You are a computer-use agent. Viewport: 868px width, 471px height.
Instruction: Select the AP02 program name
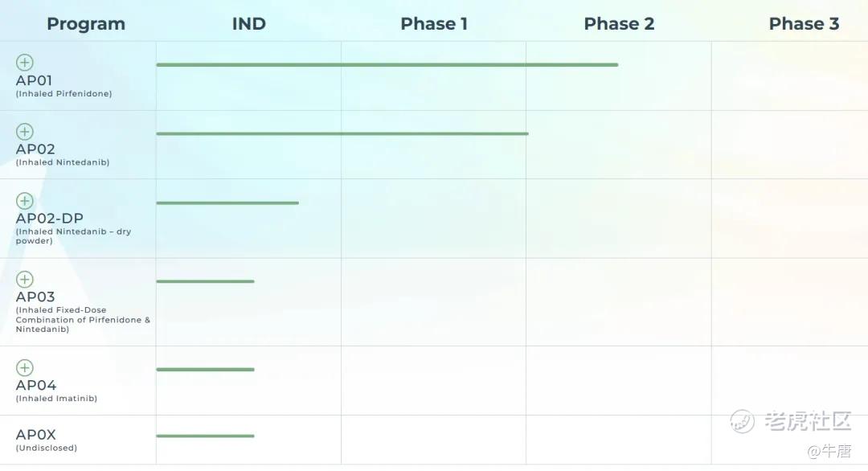35,149
